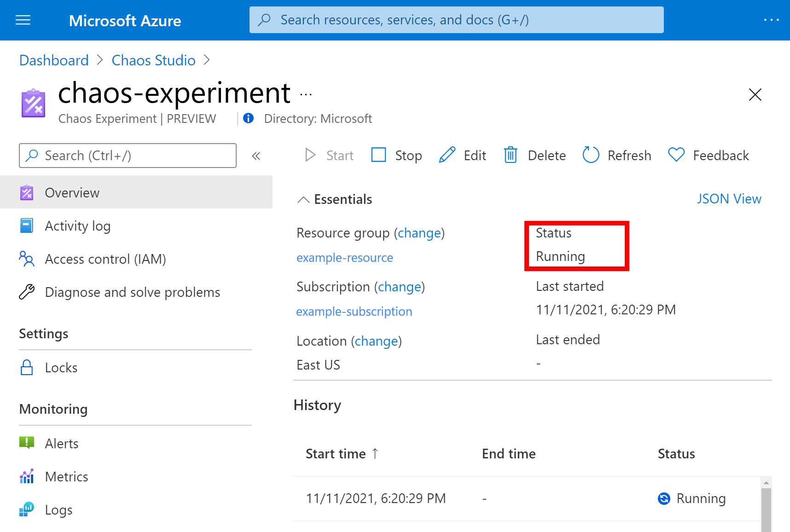Collapse the Essentials section

pyautogui.click(x=303, y=199)
